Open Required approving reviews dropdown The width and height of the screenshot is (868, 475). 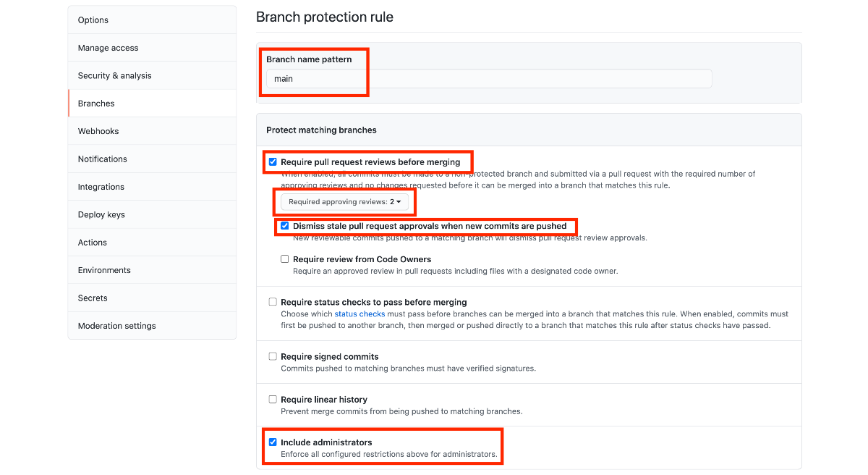click(x=344, y=202)
